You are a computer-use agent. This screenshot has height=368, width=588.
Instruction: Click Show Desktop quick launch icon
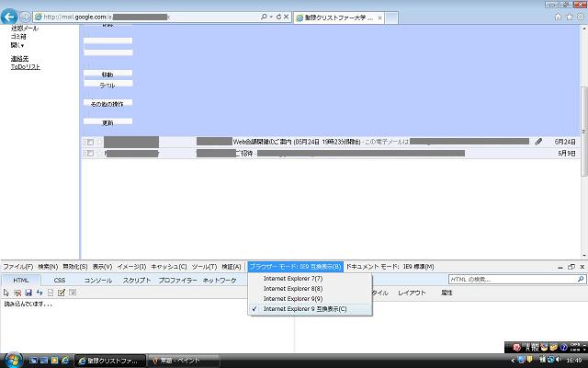coord(33,361)
